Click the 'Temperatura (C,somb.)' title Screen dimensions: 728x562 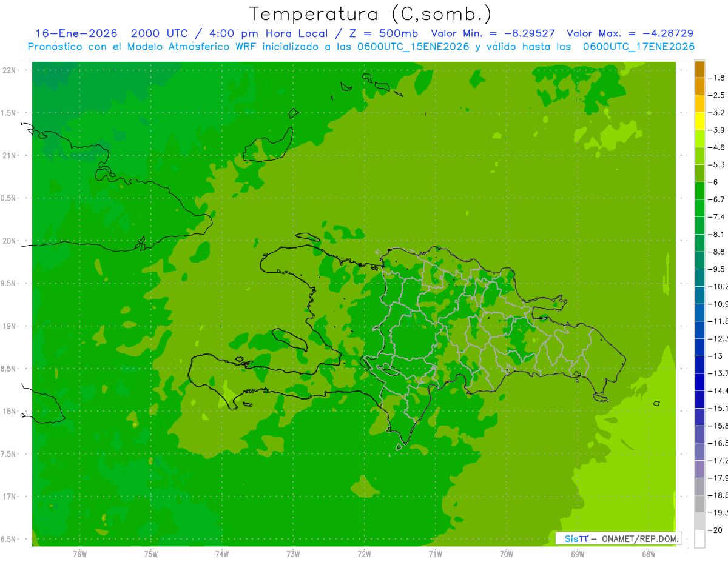tap(370, 14)
